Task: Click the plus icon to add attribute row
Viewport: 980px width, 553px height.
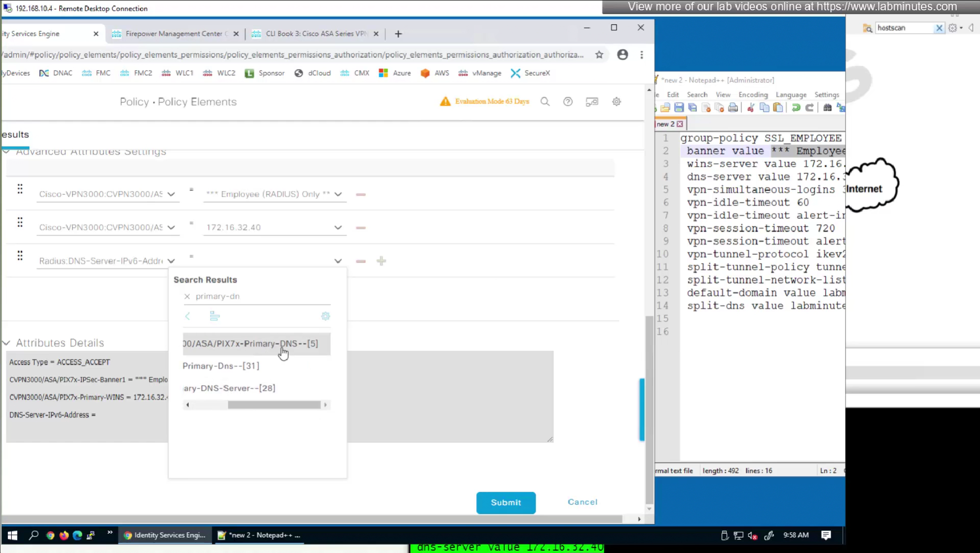Action: [x=381, y=261]
